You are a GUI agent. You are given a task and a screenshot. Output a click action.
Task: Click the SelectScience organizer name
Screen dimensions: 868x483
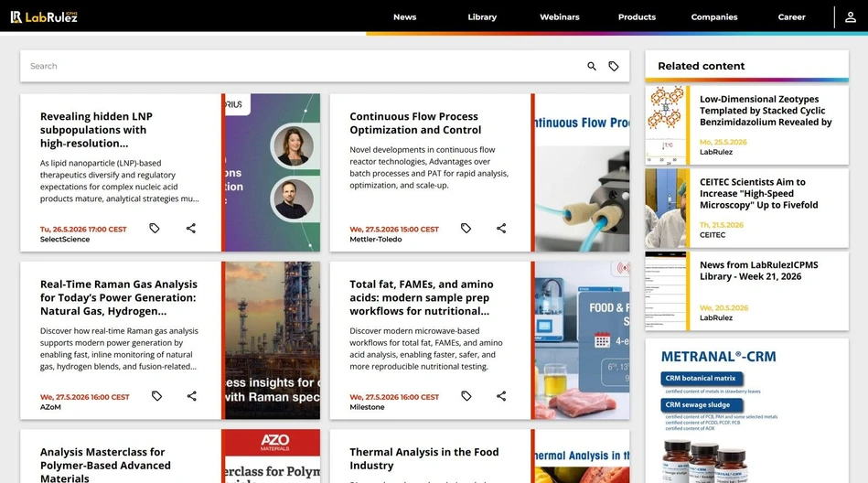pos(65,240)
